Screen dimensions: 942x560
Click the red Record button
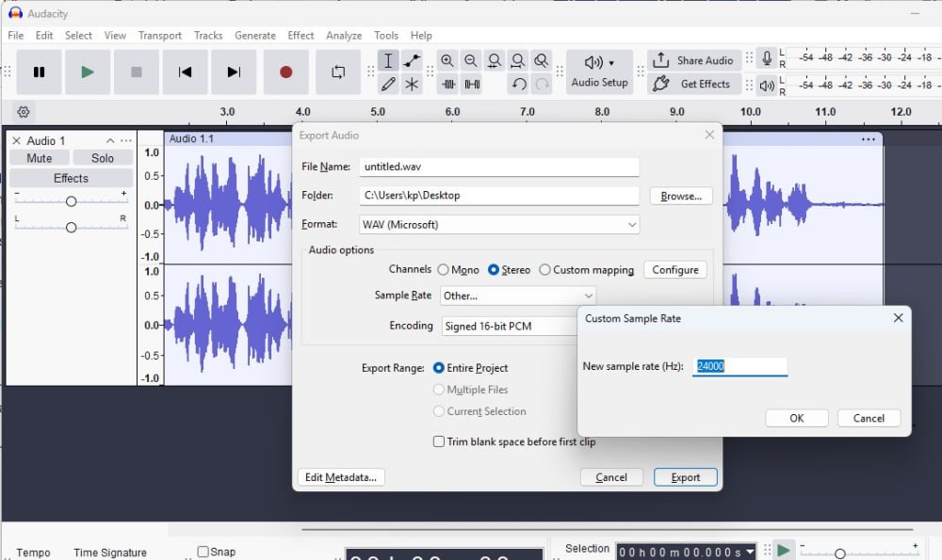point(286,72)
